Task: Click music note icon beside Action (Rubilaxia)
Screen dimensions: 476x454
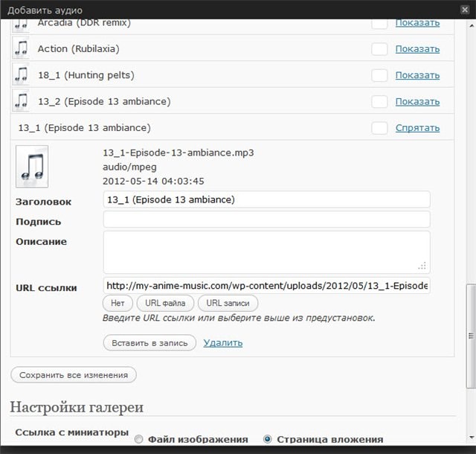Action: pyautogui.click(x=21, y=49)
